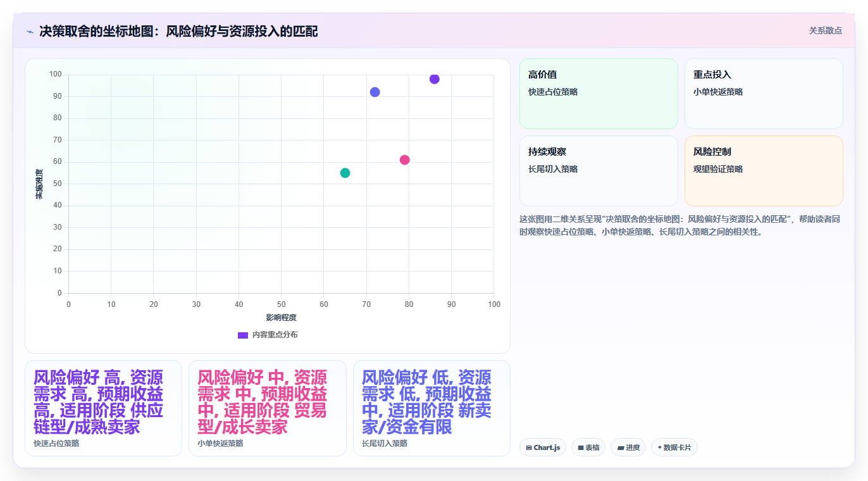Click the 实施难度 y-axis title
This screenshot has height=481, width=868.
click(x=39, y=184)
